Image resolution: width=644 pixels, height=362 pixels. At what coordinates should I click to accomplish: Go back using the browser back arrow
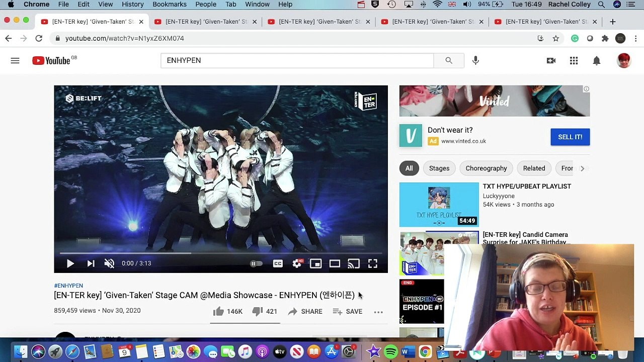[9, 38]
